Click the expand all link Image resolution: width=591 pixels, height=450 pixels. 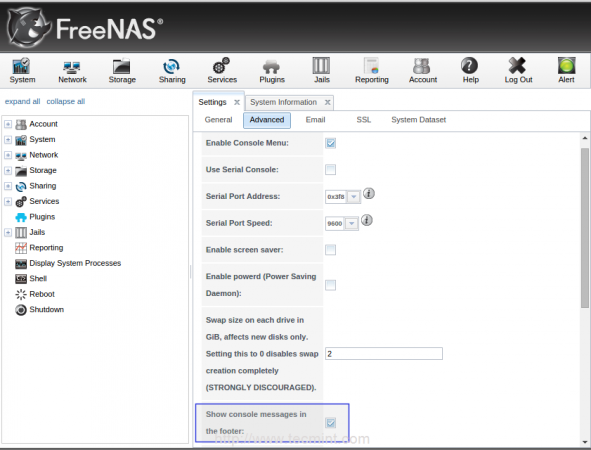(x=22, y=101)
